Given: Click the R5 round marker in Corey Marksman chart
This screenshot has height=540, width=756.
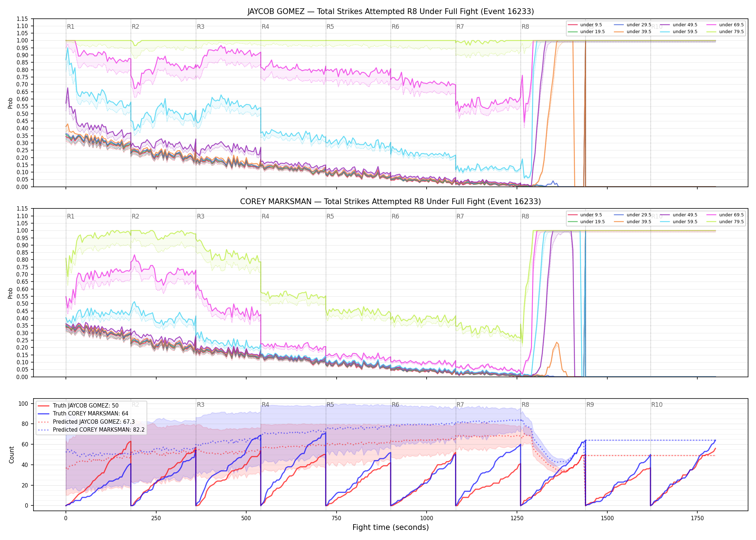Looking at the screenshot, I should (x=330, y=216).
